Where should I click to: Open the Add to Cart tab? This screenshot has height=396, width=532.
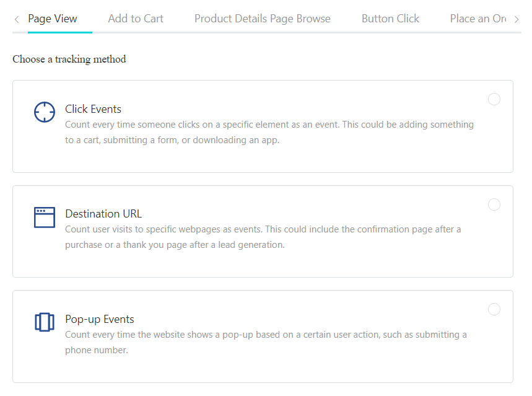(x=136, y=19)
